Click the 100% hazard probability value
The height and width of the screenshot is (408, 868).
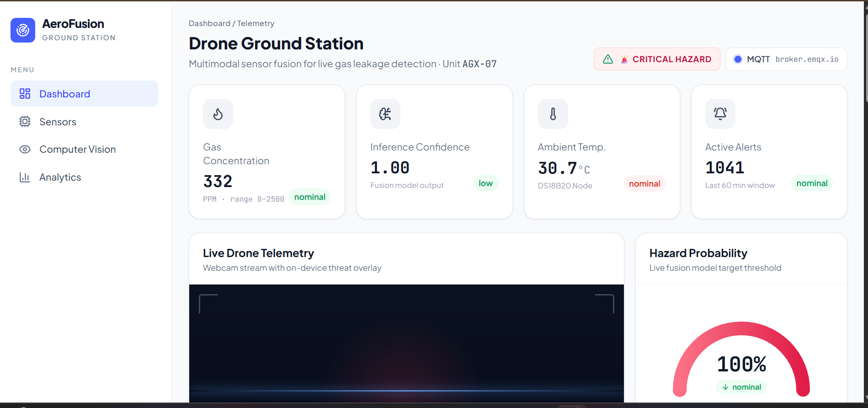(x=741, y=365)
